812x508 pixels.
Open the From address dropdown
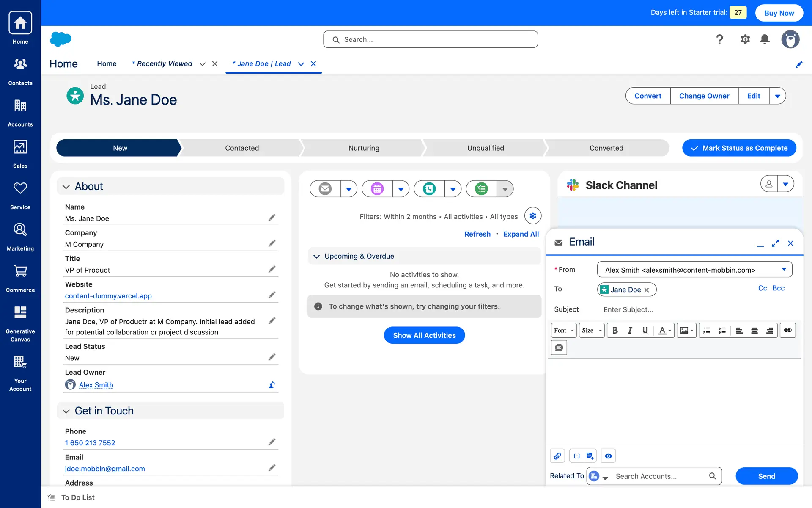[783, 270]
